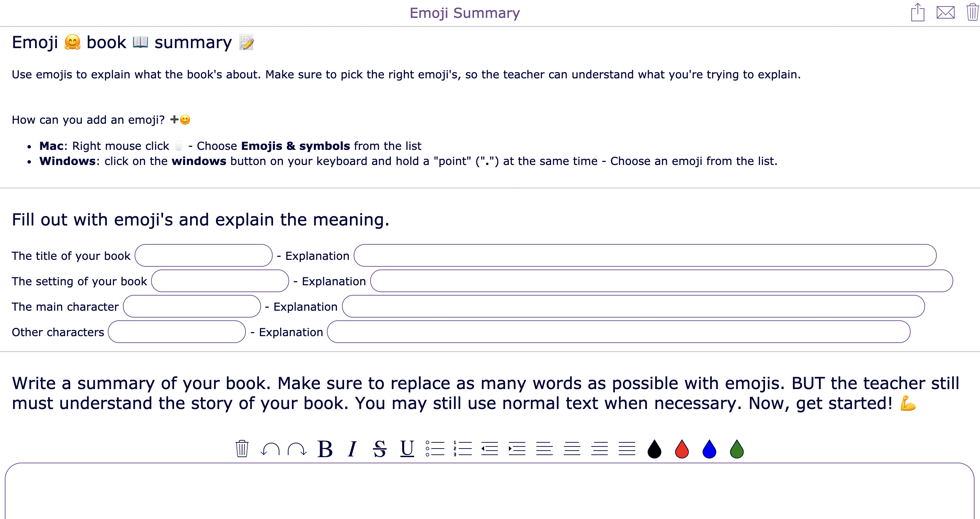Send the document using the email icon

(x=945, y=13)
